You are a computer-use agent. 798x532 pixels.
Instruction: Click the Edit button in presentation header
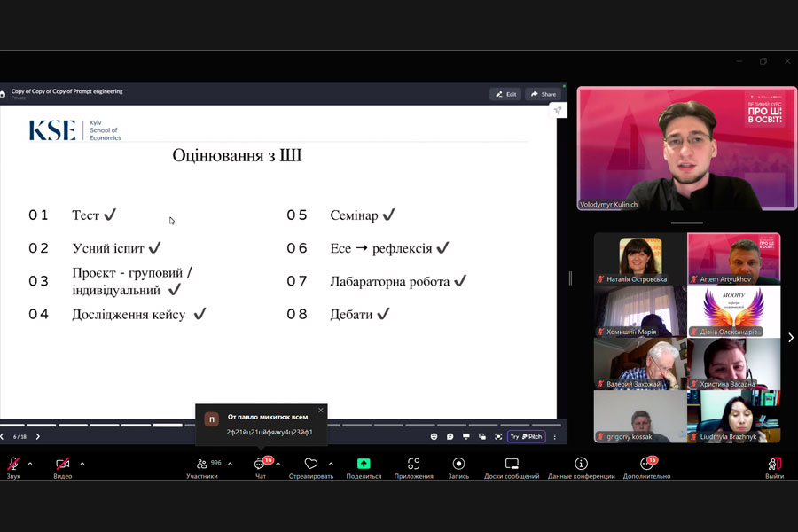click(x=505, y=94)
